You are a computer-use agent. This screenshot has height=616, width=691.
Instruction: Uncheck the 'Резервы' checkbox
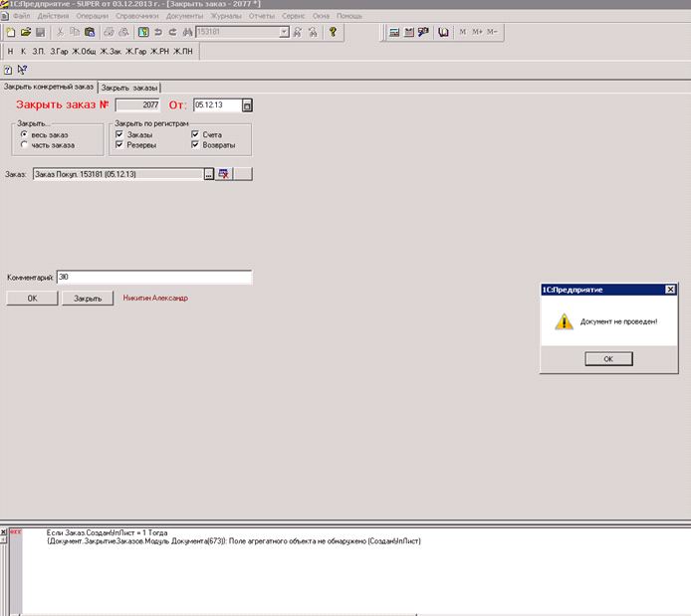coord(119,145)
